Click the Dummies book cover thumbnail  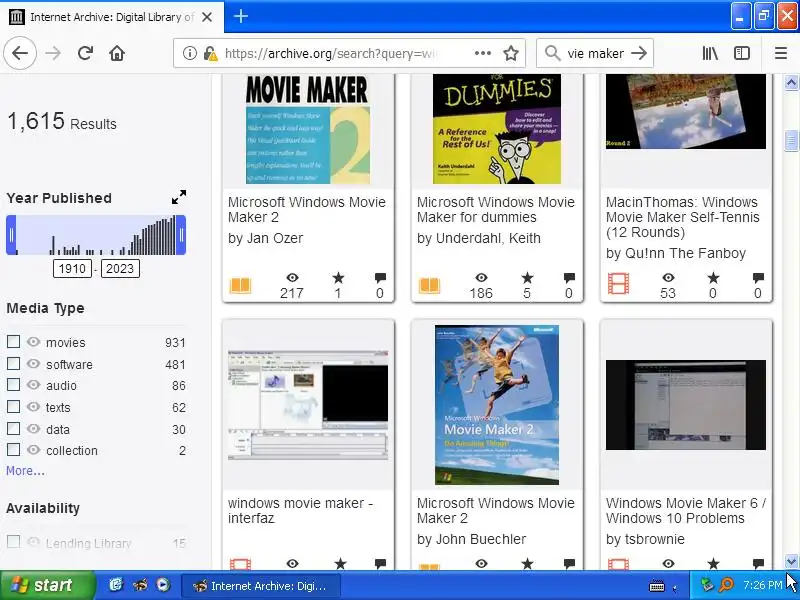click(497, 129)
